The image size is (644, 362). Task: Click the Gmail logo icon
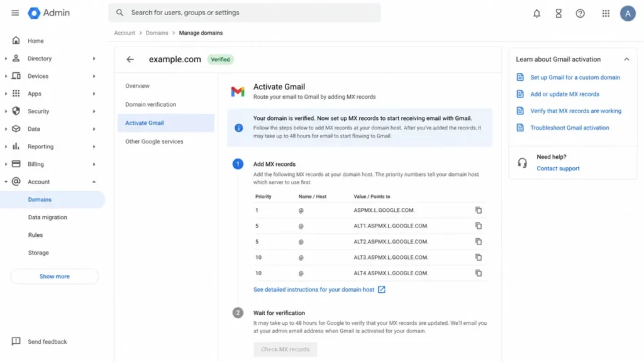[x=237, y=92]
